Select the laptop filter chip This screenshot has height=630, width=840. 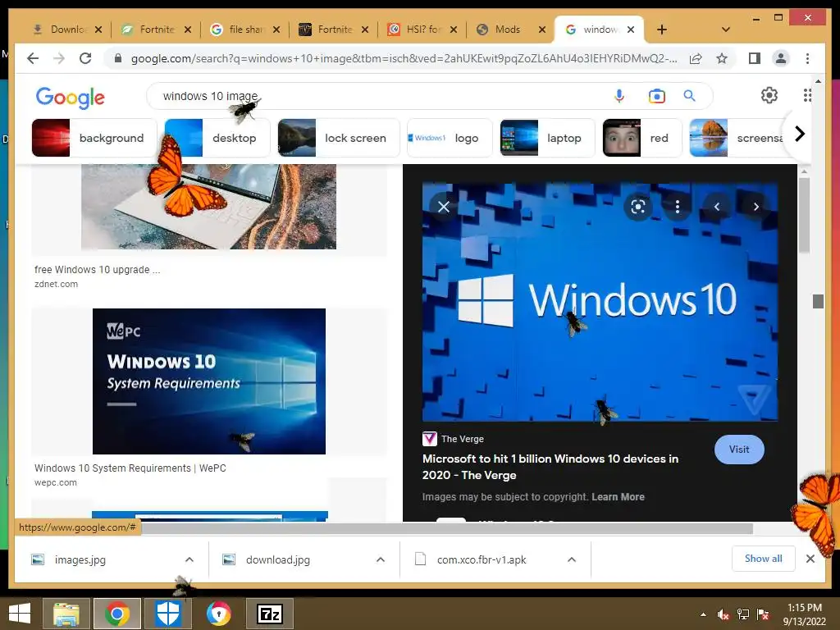click(547, 138)
